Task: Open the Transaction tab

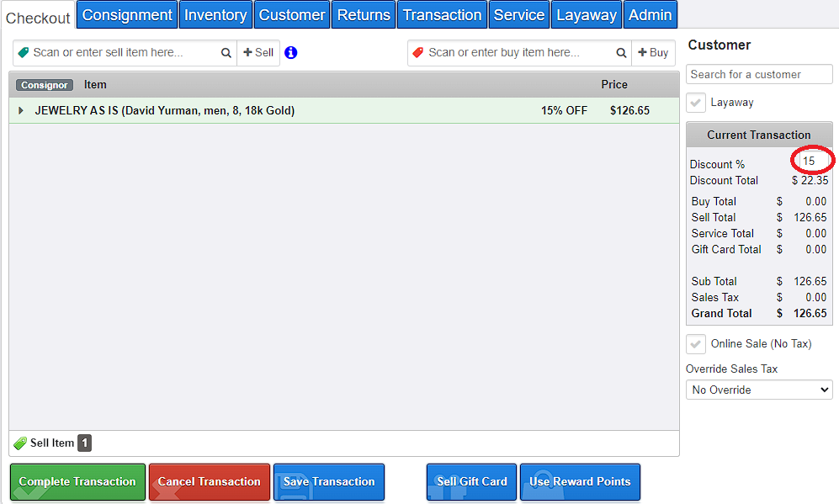Action: (442, 15)
